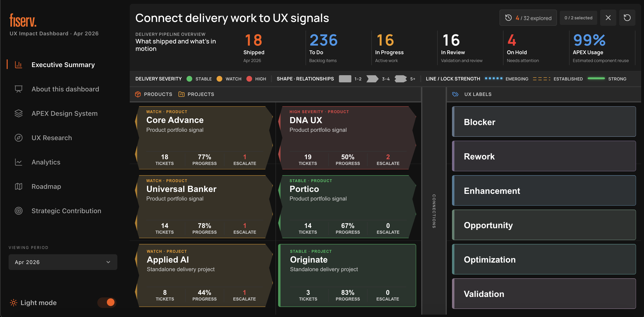Click the About this dashboard presentation icon
The width and height of the screenshot is (644, 317).
19,89
